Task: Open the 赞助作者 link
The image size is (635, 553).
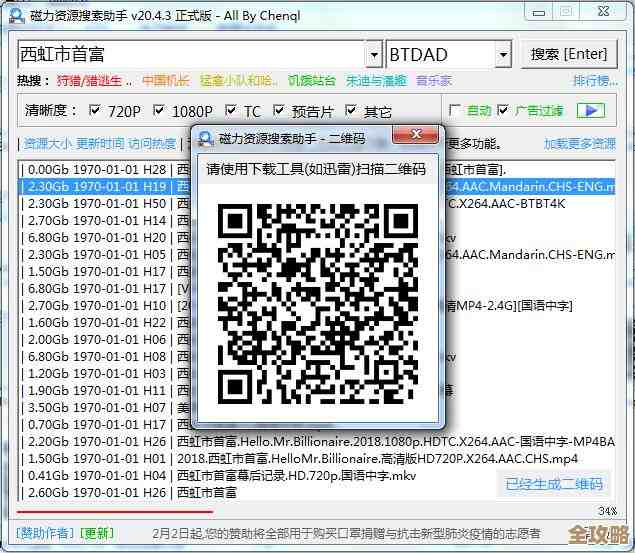Action: click(45, 533)
